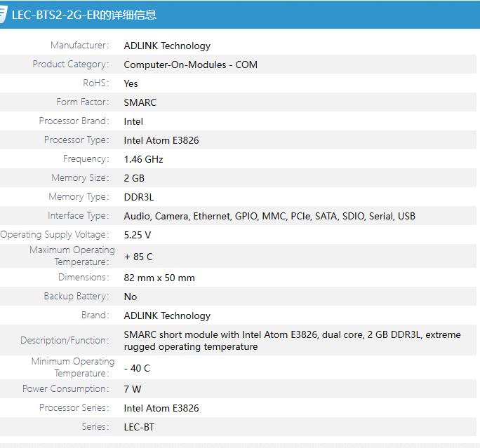Select the 2 GB memory size value
The image size is (480, 448).
pyautogui.click(x=134, y=178)
